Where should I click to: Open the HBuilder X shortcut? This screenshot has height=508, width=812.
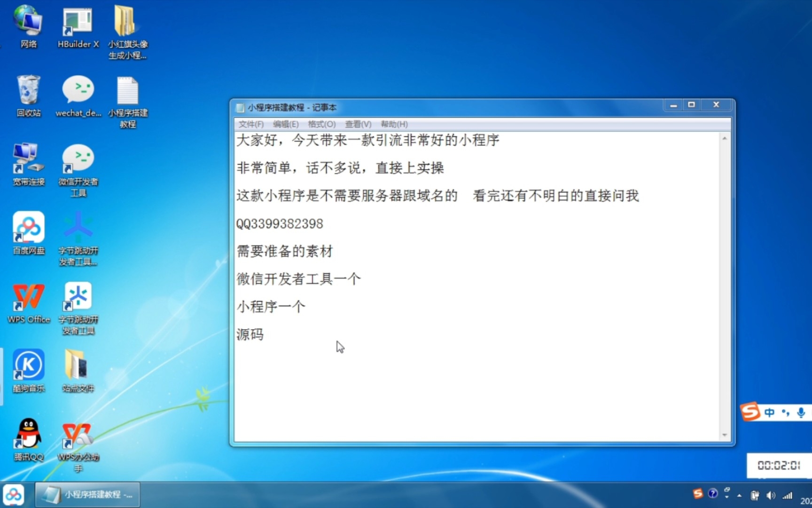point(78,27)
